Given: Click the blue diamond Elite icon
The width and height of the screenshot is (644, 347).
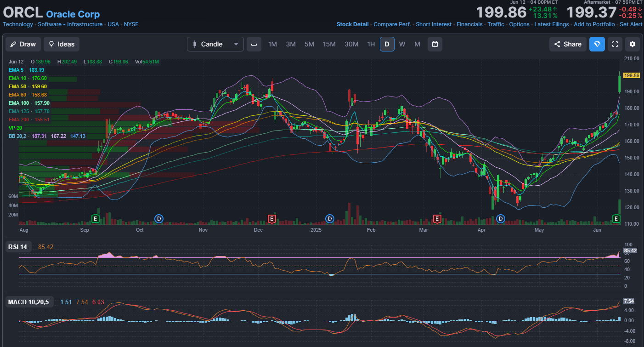Looking at the screenshot, I should pyautogui.click(x=597, y=44).
